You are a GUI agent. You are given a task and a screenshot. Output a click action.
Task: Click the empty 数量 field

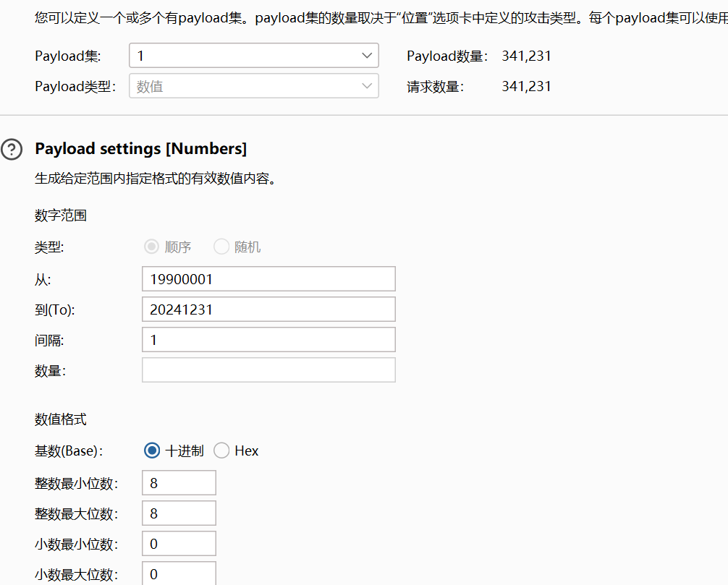pos(268,370)
